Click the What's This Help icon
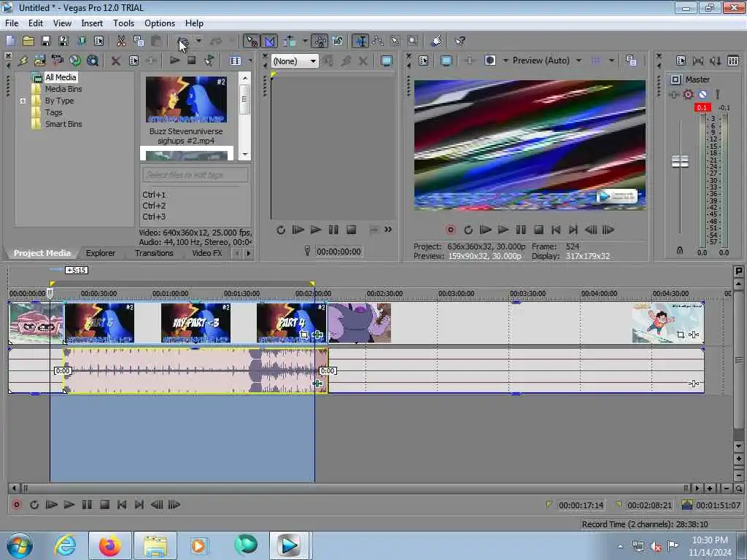Screen dimensions: 747x560 tap(460, 42)
